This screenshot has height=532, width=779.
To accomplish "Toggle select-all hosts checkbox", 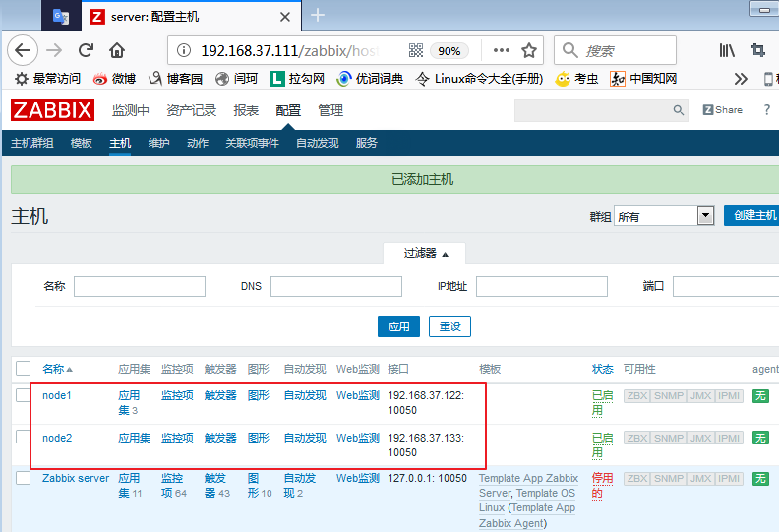I will point(23,369).
